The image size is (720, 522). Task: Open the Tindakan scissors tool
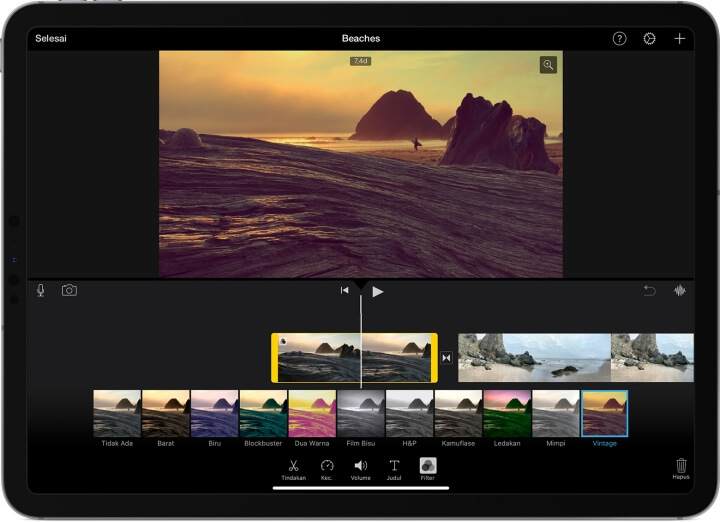293,469
